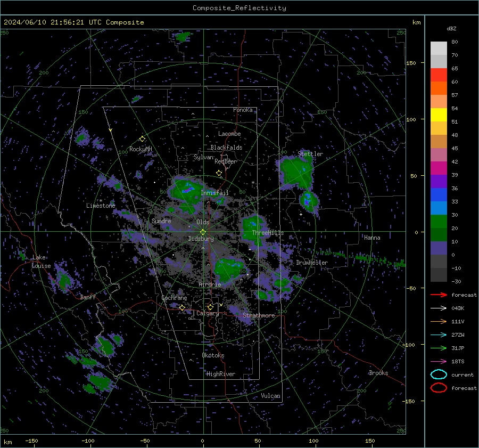Click the yellow diamond marker near RedDeer
The height and width of the screenshot is (448, 479).
pos(219,173)
